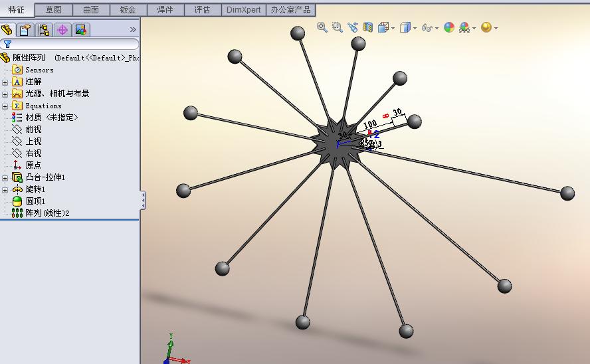
Task: Open the Hide/Show Items dropdown arrow
Action: (x=437, y=28)
